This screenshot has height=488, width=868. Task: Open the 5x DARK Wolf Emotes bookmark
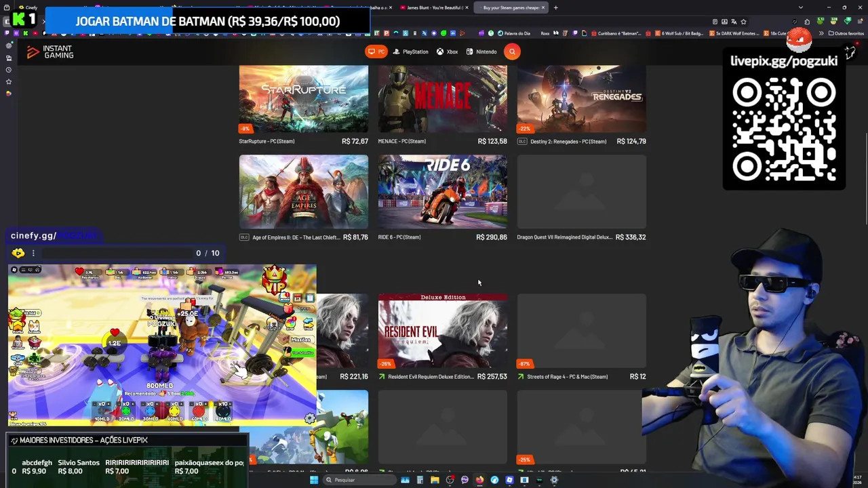pos(734,33)
